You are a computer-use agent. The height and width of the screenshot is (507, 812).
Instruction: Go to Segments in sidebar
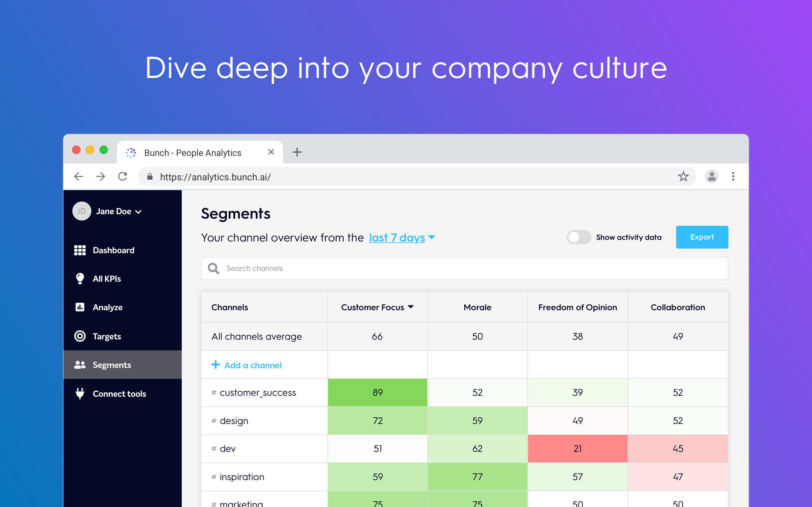[x=112, y=365]
